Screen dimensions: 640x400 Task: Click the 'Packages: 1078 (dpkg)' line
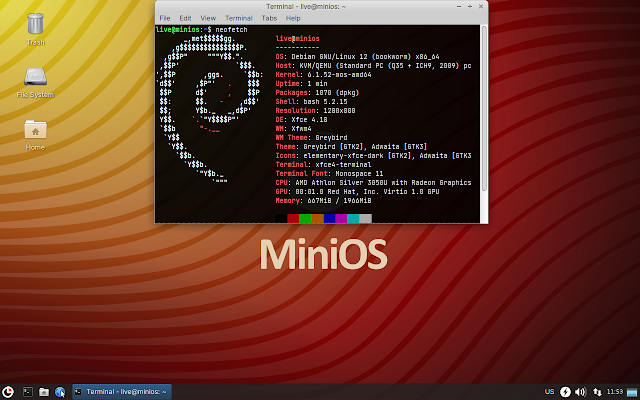[318, 93]
